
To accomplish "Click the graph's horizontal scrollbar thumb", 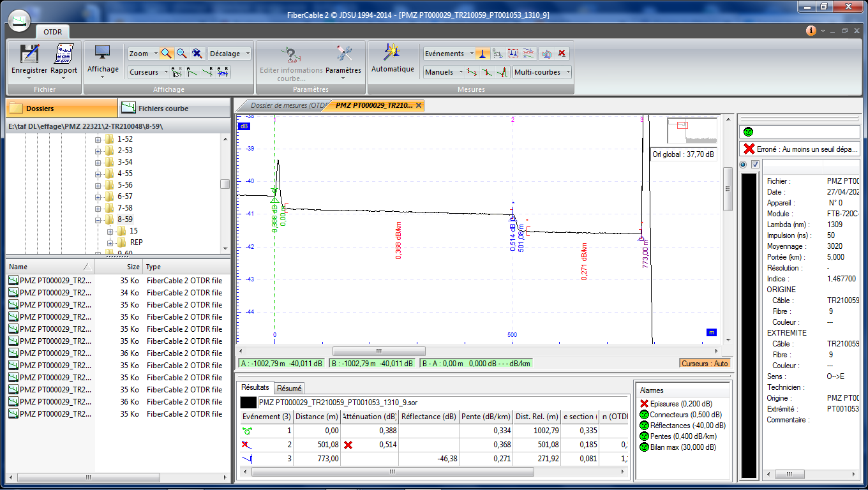I will 378,351.
